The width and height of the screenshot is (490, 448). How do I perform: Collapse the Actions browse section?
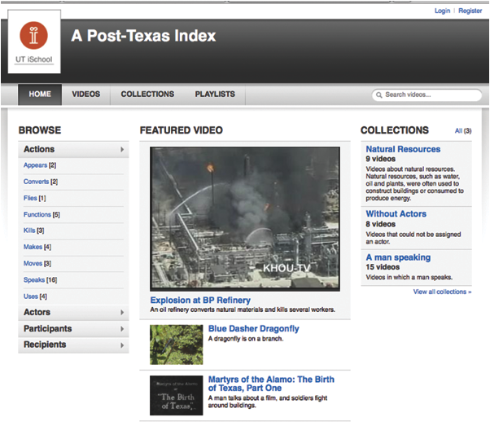pos(73,149)
